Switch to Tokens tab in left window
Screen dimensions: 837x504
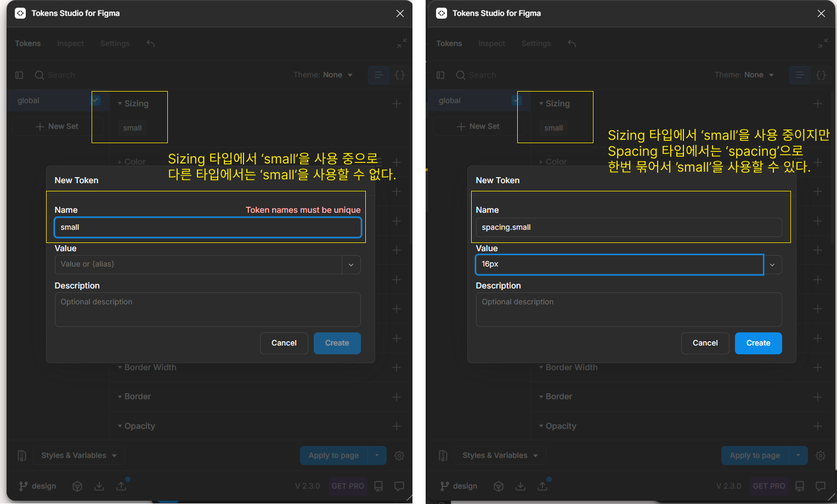coord(28,44)
